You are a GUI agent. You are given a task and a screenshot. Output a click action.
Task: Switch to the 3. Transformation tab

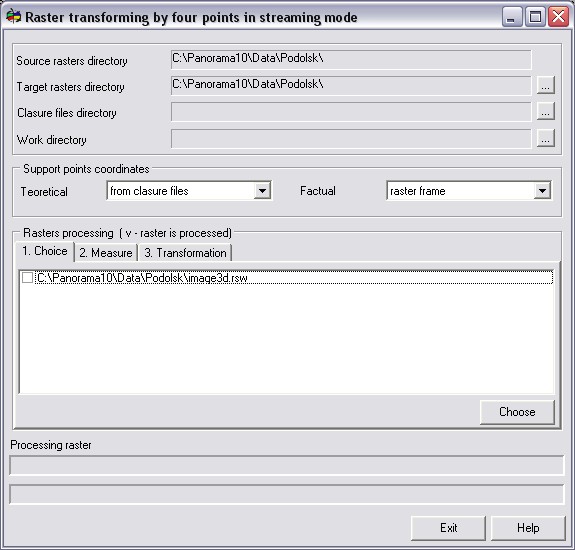click(x=185, y=253)
